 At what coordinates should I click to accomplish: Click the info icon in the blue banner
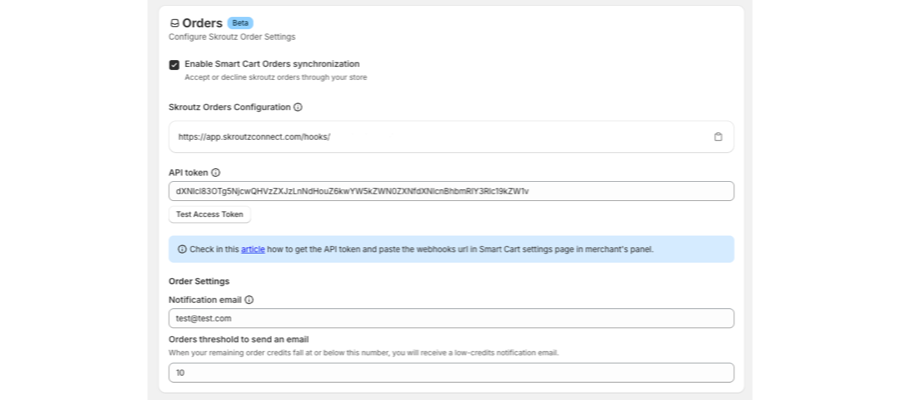click(x=182, y=250)
